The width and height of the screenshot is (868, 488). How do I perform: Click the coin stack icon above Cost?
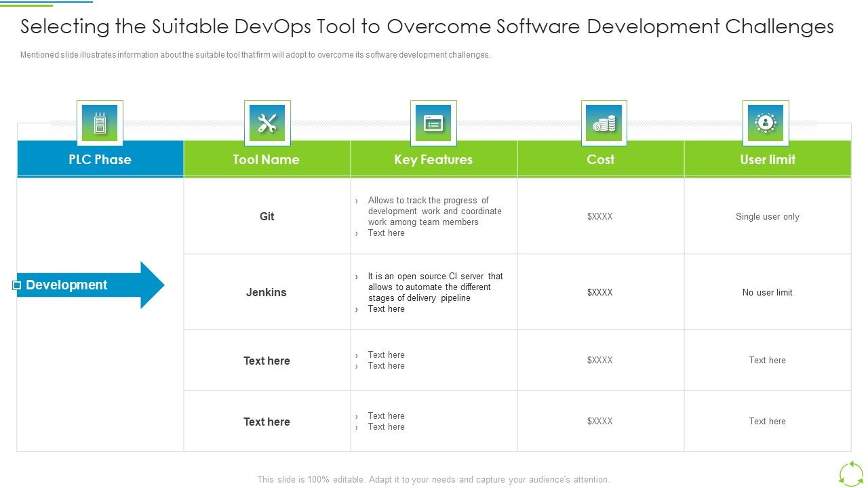coord(604,123)
